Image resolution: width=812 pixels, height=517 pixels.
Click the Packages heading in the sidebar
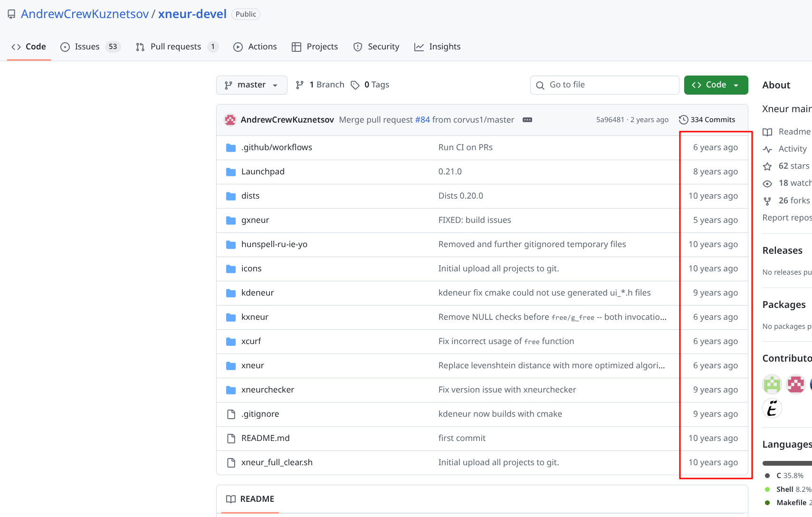coord(784,305)
